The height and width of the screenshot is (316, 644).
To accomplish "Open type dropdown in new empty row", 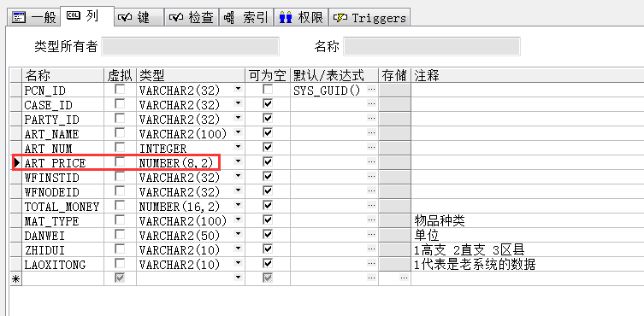I will tap(239, 278).
